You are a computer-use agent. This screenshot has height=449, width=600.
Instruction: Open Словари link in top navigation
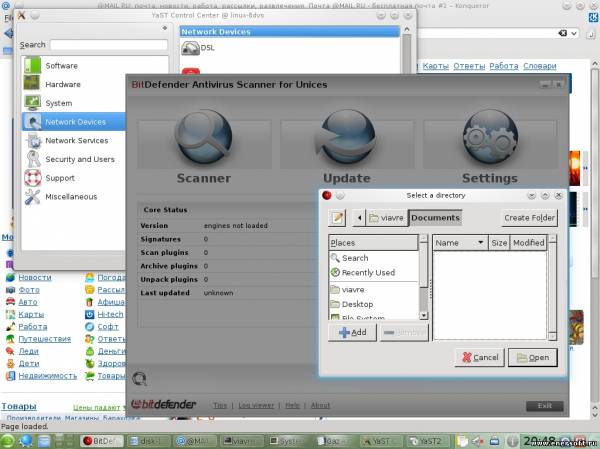[540, 66]
